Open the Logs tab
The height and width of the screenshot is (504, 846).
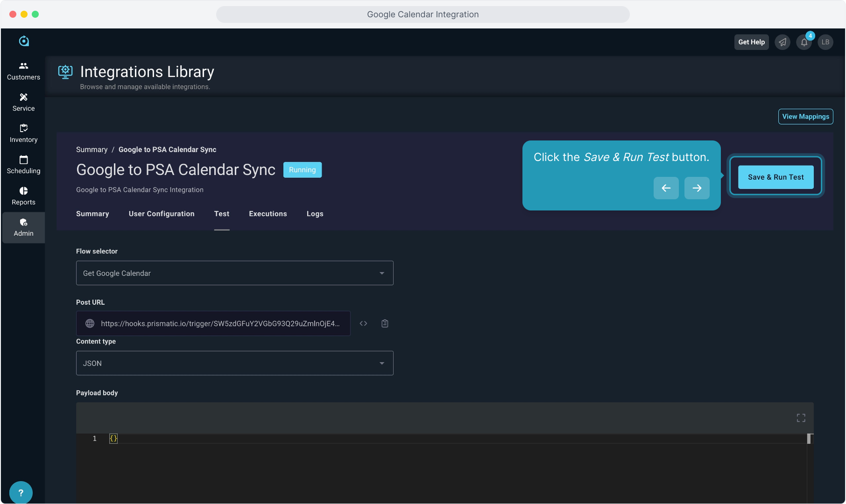point(315,214)
